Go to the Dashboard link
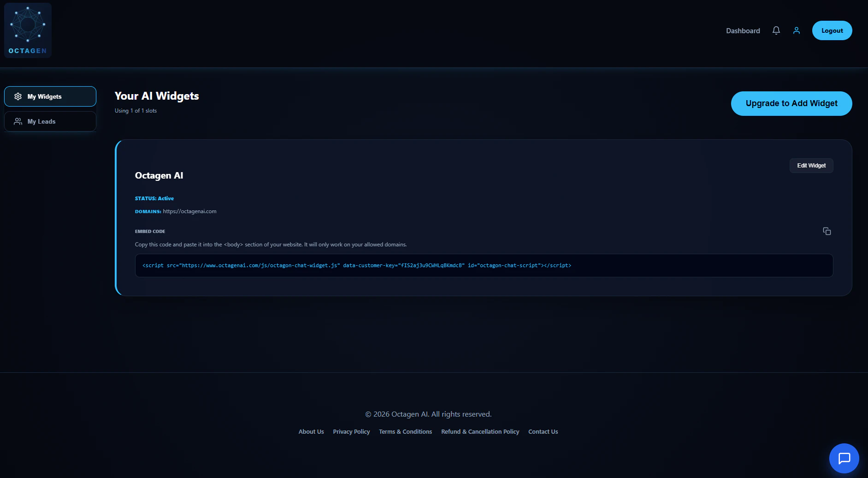This screenshot has height=478, width=868. (x=743, y=30)
